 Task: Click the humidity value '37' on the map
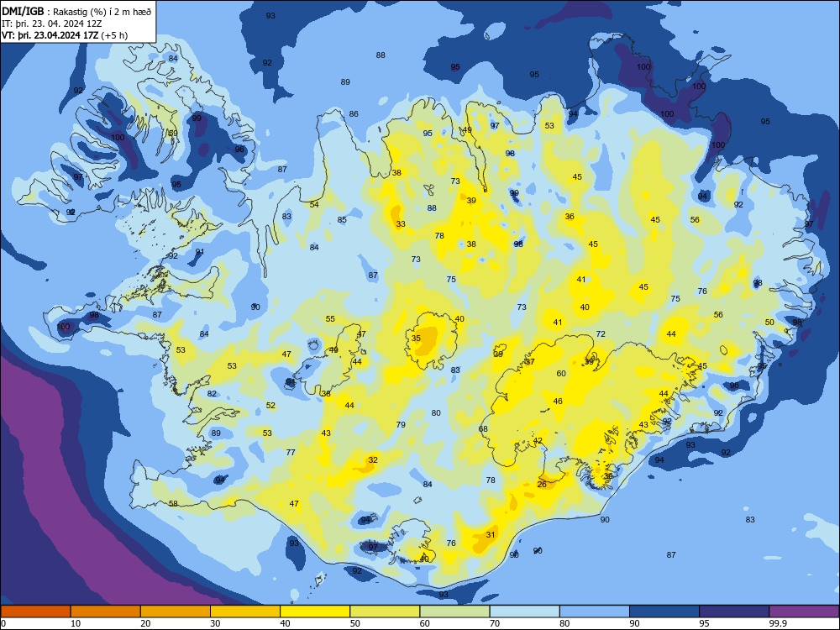click(530, 361)
